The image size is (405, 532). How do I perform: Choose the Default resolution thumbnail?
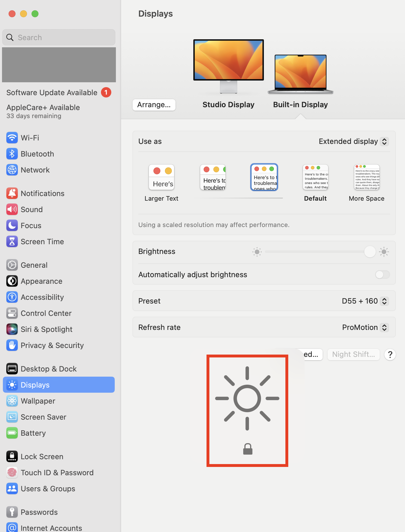click(x=316, y=177)
